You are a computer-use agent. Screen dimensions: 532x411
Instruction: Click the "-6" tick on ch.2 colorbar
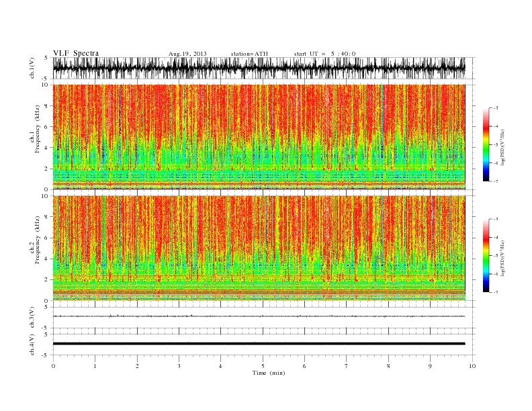click(x=496, y=273)
